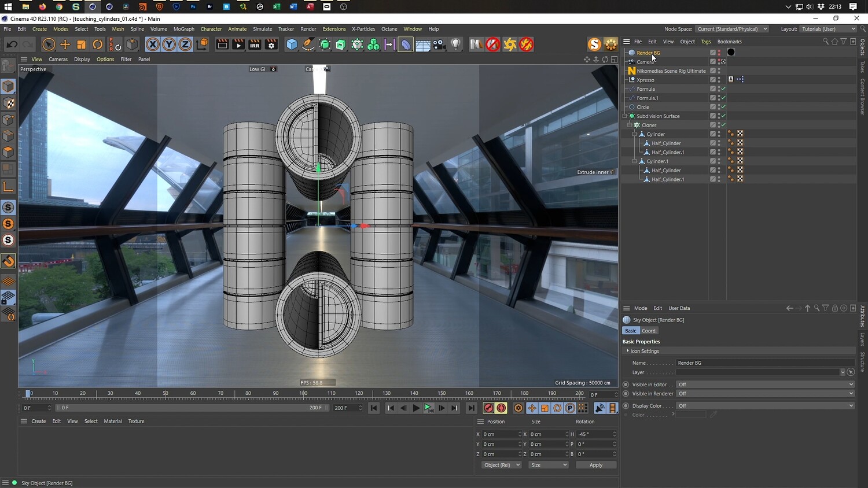Select the Move tool in top toolbar
Image resolution: width=868 pixels, height=488 pixels.
click(65, 45)
